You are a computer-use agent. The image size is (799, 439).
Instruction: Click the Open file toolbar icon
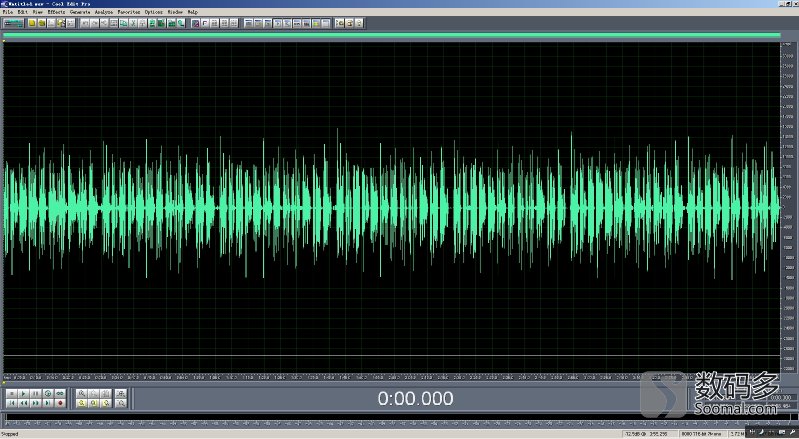click(41, 22)
